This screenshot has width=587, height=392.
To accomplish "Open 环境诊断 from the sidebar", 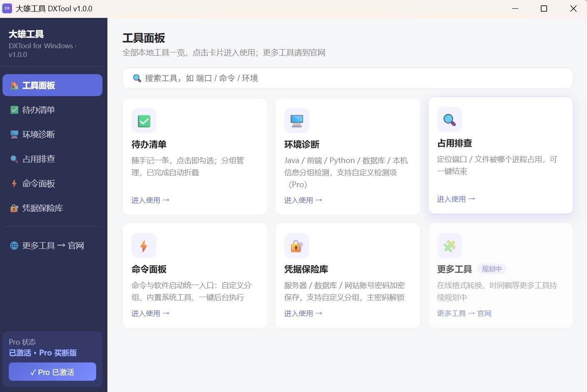I will click(x=52, y=134).
